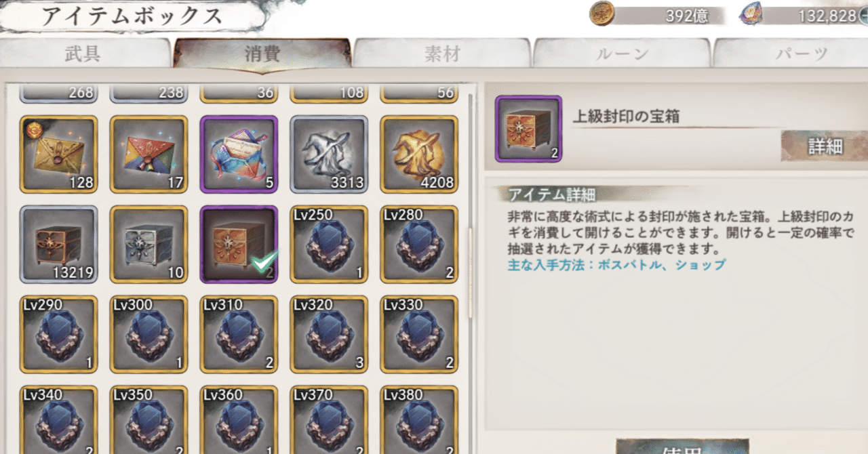868x454 pixels.
Task: Open the ルーン tab
Action: coord(622,54)
